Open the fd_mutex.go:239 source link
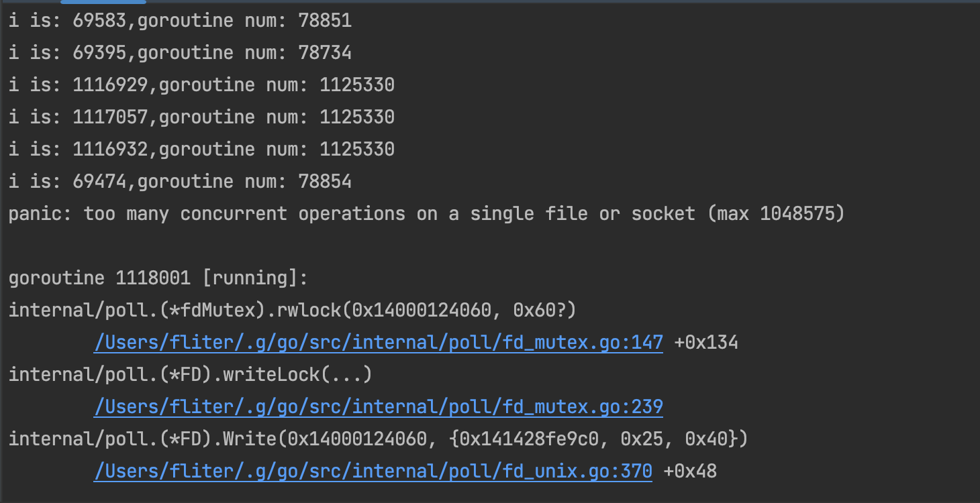 click(379, 407)
